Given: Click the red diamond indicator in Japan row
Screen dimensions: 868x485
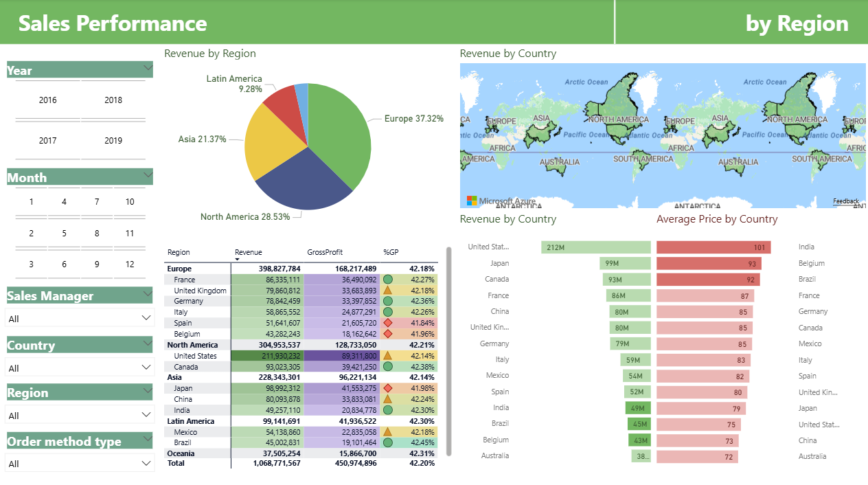Looking at the screenshot, I should pos(388,388).
